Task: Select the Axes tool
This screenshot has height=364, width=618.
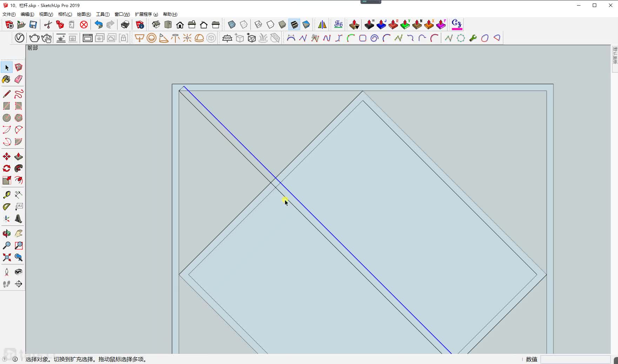Action: pos(7,219)
